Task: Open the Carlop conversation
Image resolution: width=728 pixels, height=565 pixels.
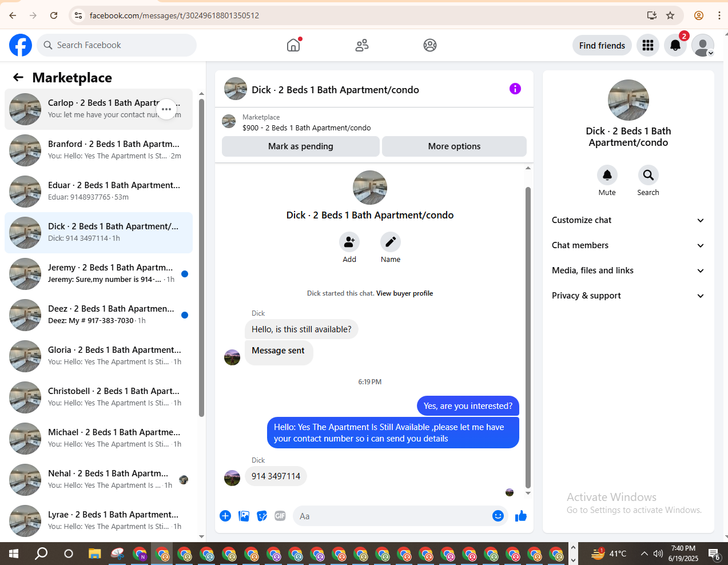Action: point(98,109)
